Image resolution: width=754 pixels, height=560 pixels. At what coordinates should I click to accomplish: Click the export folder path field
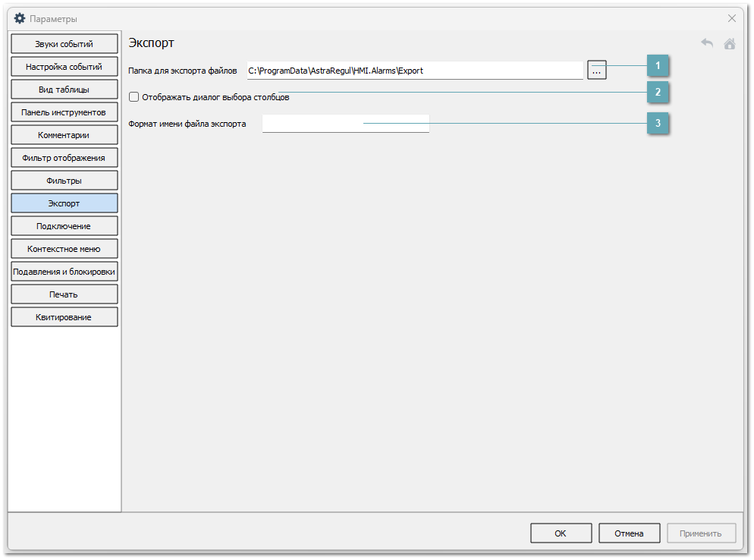(x=414, y=71)
